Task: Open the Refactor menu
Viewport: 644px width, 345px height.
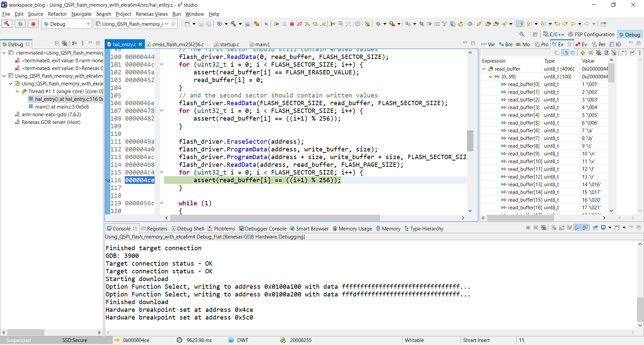Action: coord(57,14)
